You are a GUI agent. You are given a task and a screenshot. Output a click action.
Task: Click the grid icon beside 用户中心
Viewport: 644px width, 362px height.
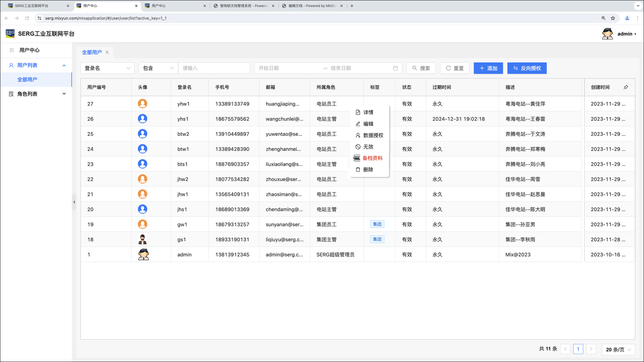(x=11, y=50)
